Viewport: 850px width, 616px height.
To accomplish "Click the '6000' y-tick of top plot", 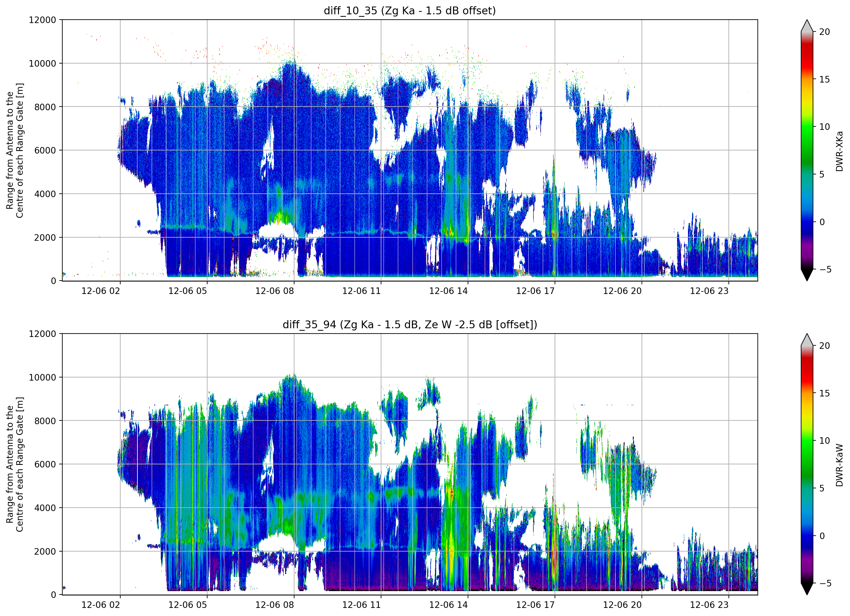I will (x=45, y=150).
